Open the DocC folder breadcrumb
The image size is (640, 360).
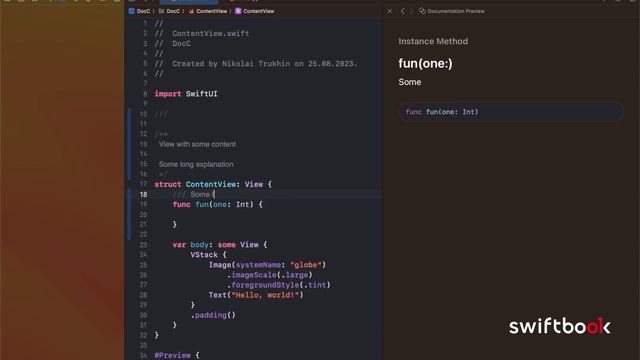coord(169,11)
